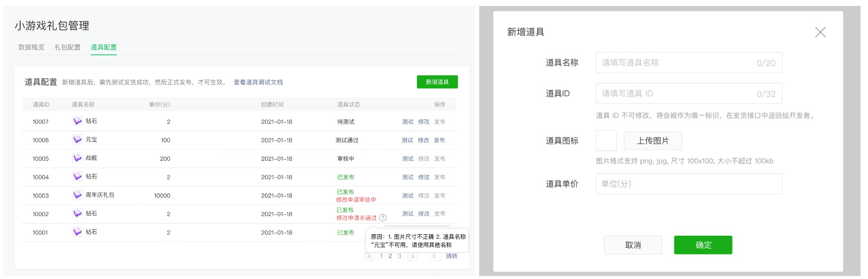Click the help icon beside 修改申请未通过

382,218
